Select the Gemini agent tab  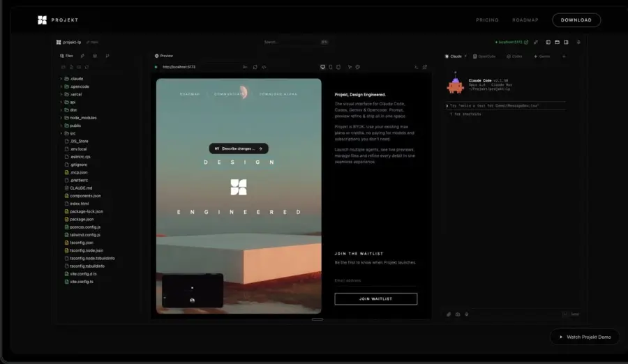[542, 56]
